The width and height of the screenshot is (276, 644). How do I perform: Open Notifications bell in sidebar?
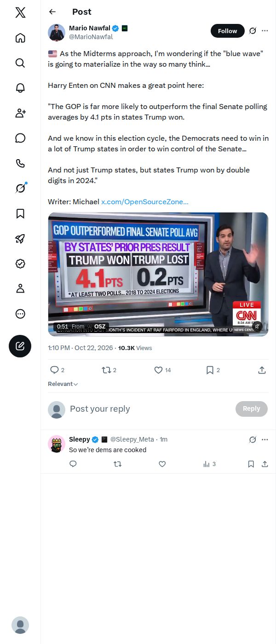(x=20, y=88)
